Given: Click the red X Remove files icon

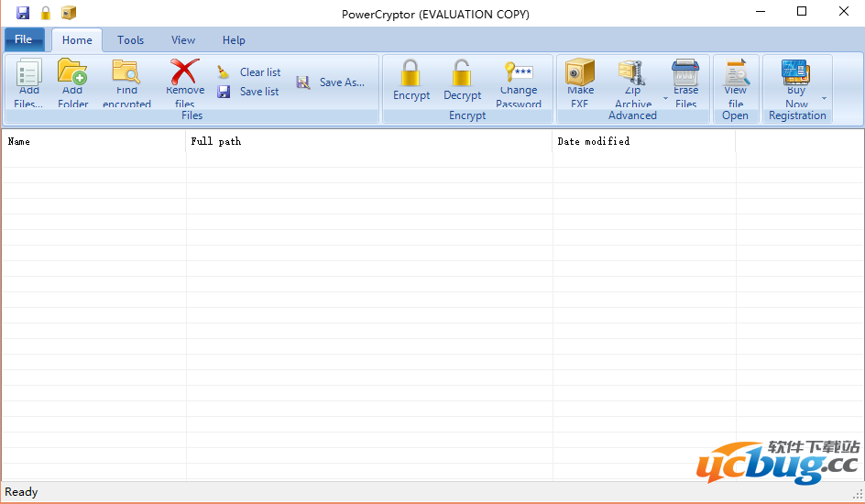Looking at the screenshot, I should 185,71.
